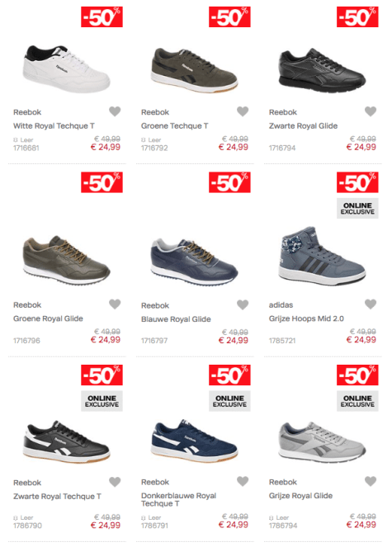View the adidas Grijze Hoops Mid shoe image
392x547 pixels.
pyautogui.click(x=322, y=256)
